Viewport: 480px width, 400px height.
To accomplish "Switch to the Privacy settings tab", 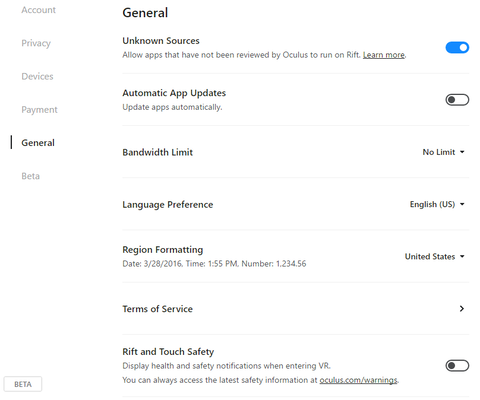I will 36,43.
